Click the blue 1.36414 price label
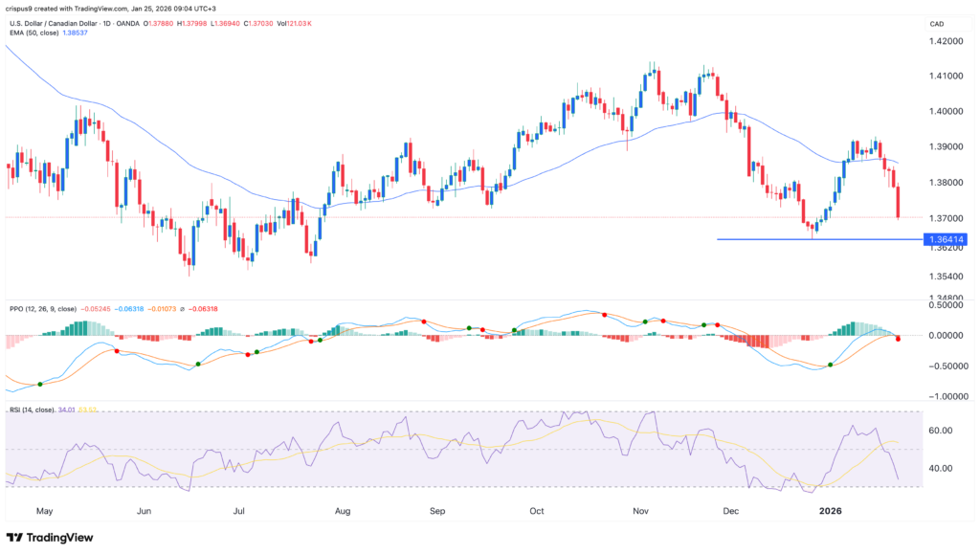This screenshot has height=554, width=980. pyautogui.click(x=942, y=239)
